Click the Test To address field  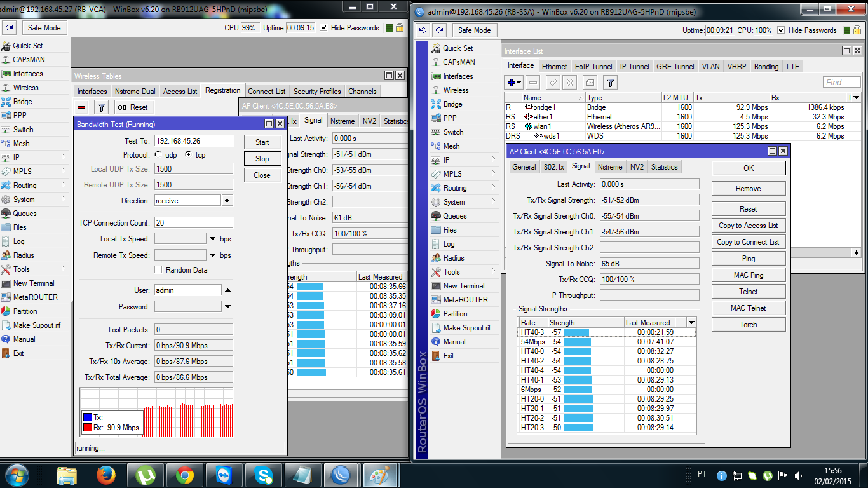pyautogui.click(x=193, y=141)
